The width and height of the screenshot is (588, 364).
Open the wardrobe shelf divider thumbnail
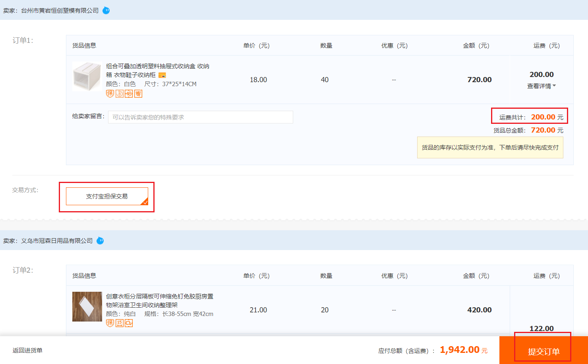tap(87, 306)
